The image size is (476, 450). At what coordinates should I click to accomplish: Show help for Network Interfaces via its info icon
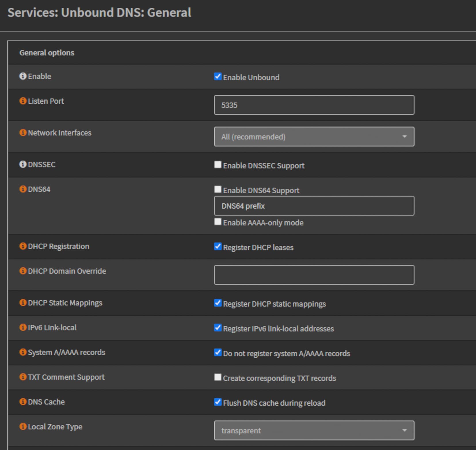pyautogui.click(x=23, y=133)
